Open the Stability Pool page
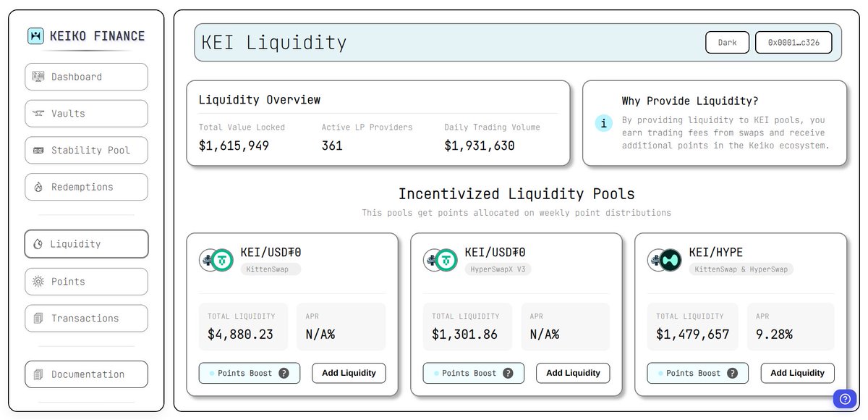 click(x=86, y=151)
